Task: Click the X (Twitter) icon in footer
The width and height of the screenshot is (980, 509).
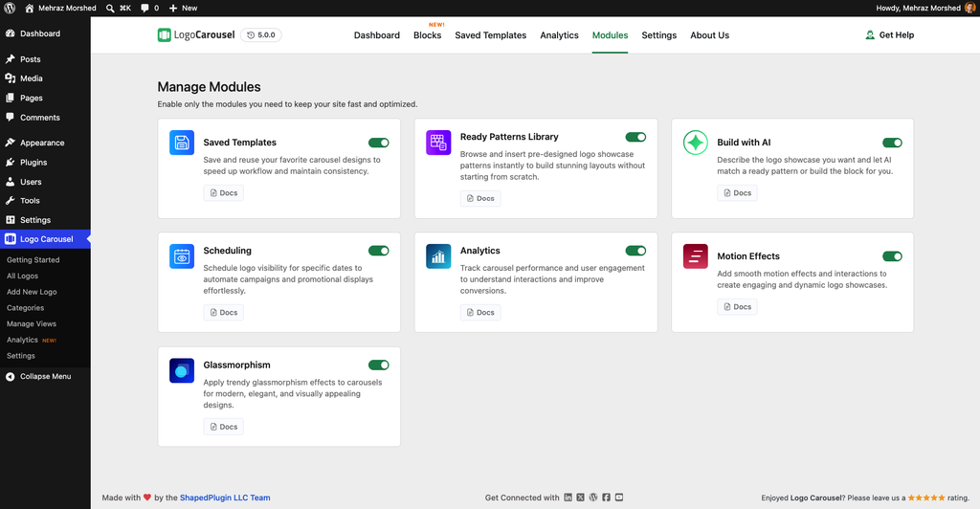Action: 581,498
